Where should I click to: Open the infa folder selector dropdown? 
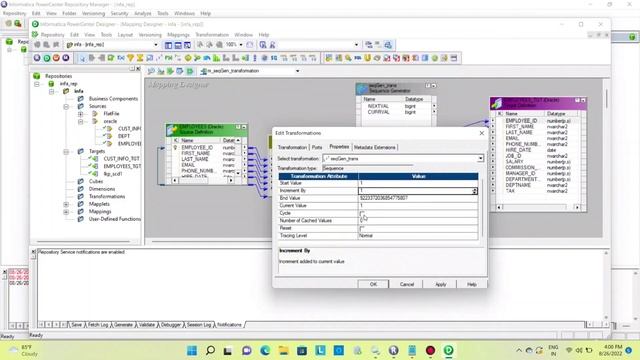156,44
